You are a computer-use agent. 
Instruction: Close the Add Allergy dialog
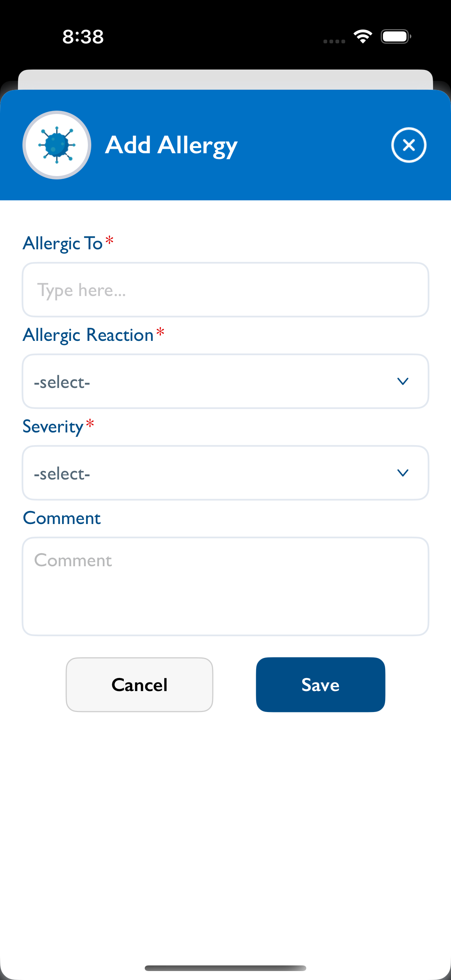pyautogui.click(x=408, y=145)
